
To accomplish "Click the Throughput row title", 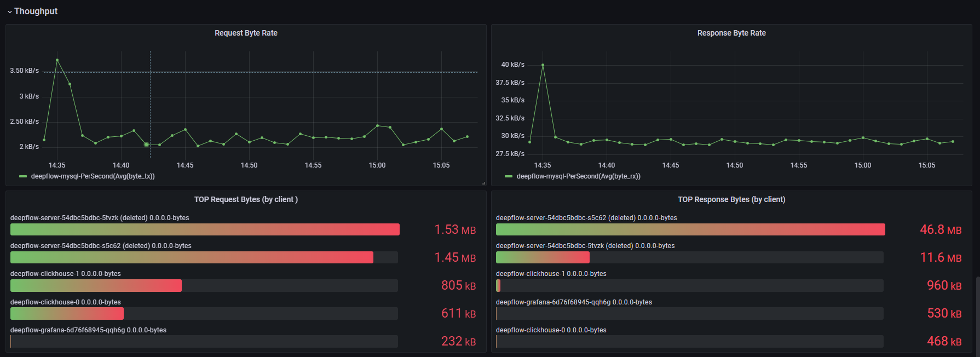I will (36, 11).
